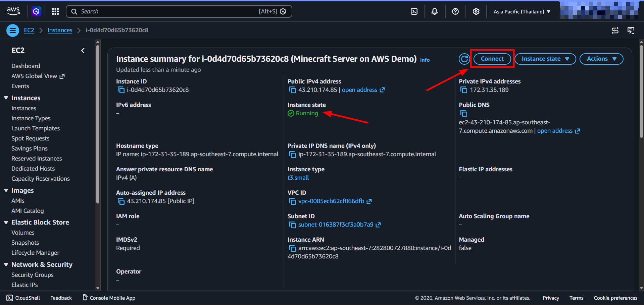Click the EC2 breadcrumb link
This screenshot has height=305, width=644.
click(29, 30)
